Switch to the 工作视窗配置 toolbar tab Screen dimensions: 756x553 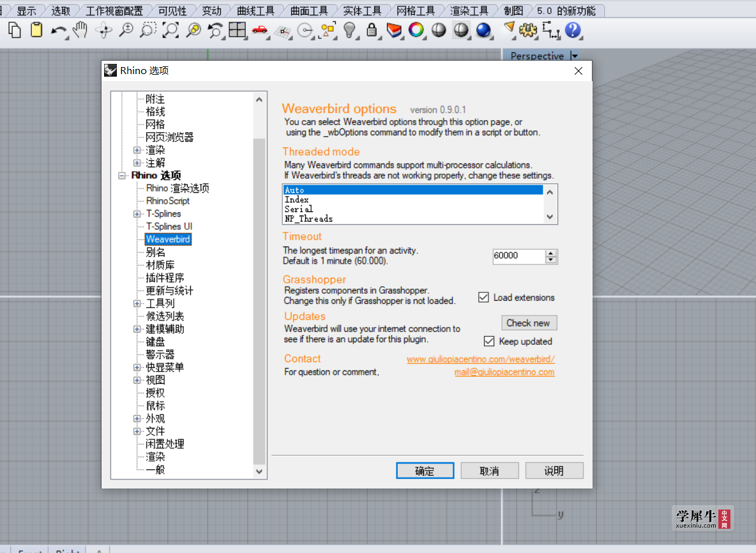click(114, 11)
